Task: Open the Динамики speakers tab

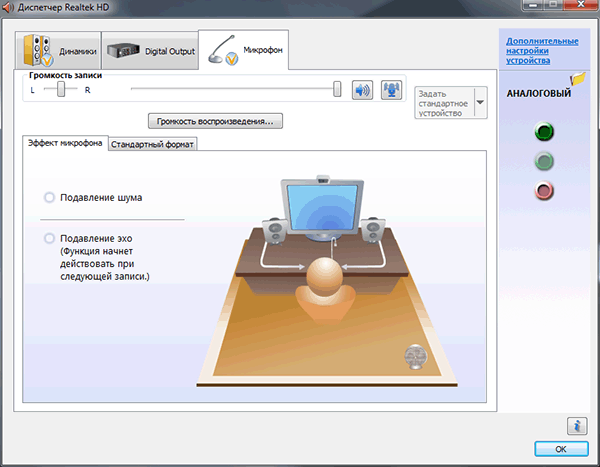Action: point(58,51)
